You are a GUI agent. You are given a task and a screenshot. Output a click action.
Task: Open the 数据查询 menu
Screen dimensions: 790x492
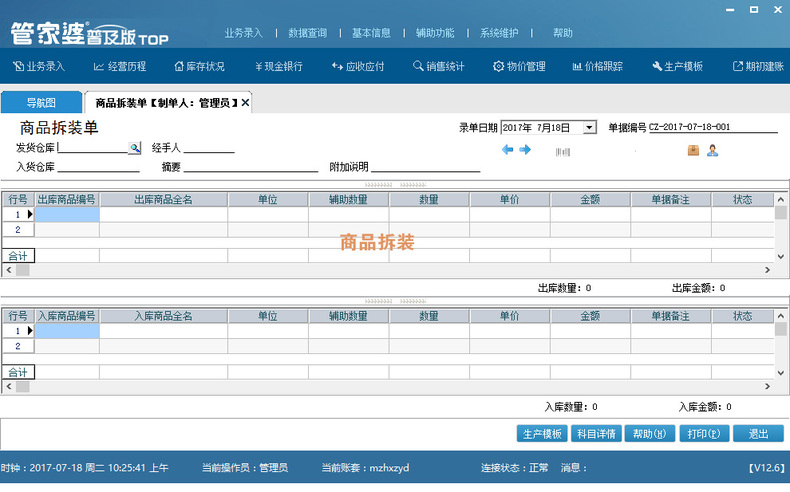308,33
